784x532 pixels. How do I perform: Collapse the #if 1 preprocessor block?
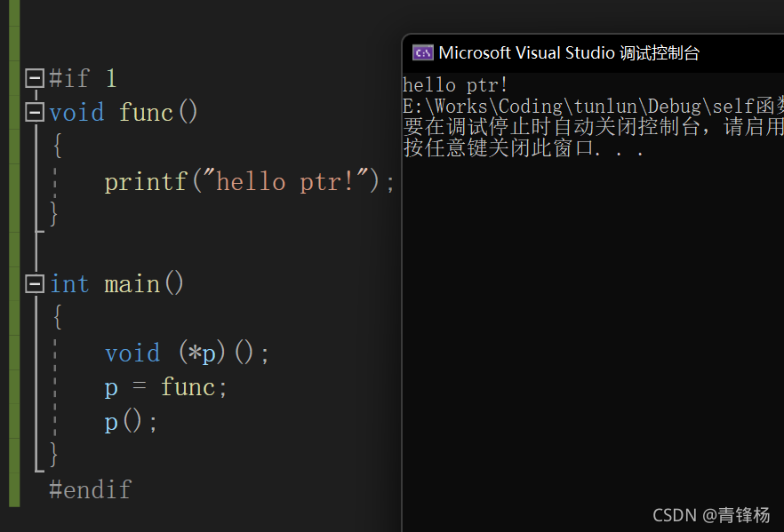35,78
